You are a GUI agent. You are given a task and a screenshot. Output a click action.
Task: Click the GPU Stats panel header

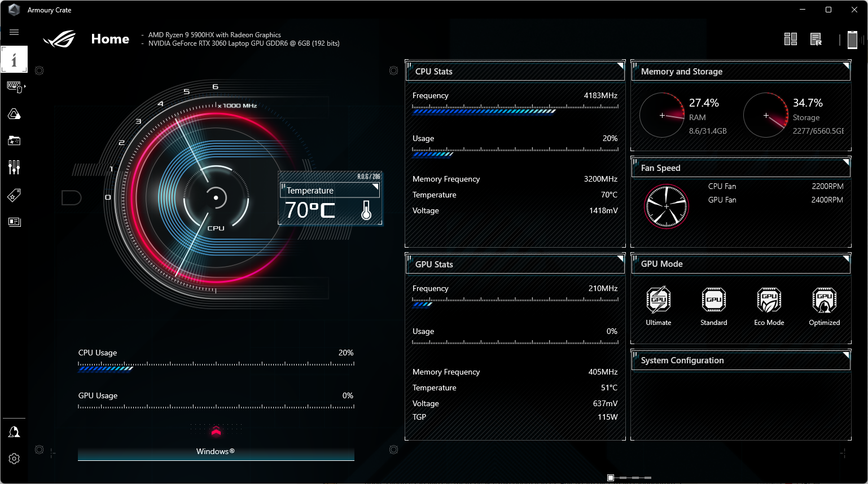[x=515, y=264]
